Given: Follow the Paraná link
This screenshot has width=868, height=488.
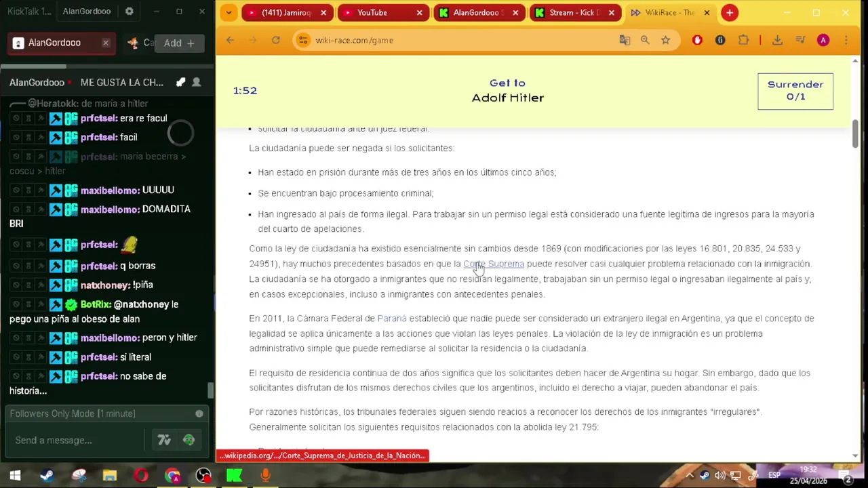Looking at the screenshot, I should point(392,319).
